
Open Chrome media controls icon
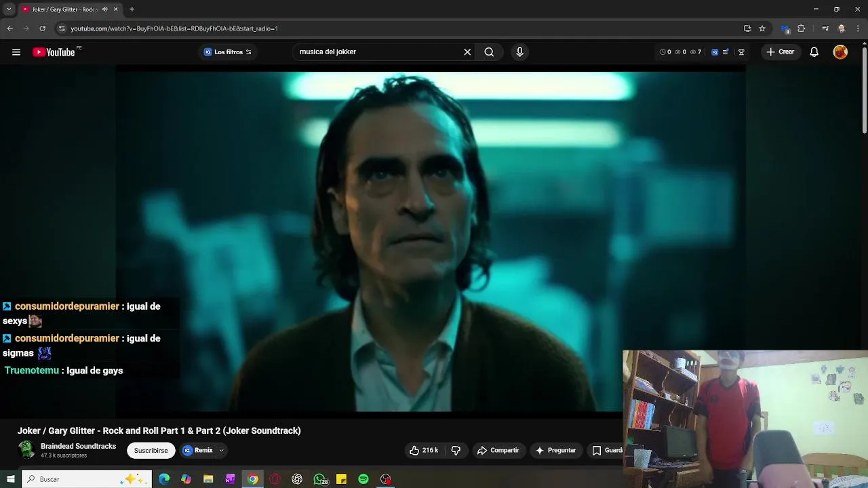click(x=825, y=28)
